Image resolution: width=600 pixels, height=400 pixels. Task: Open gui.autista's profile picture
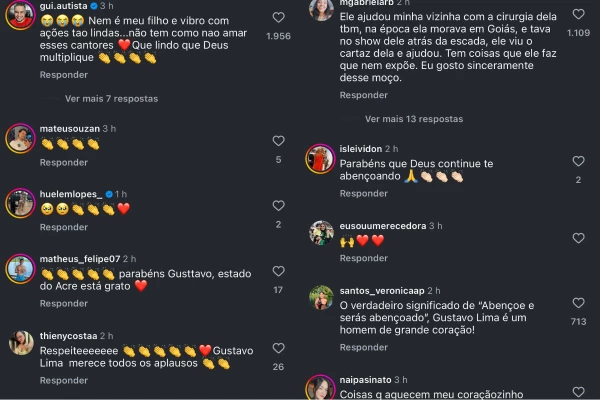pyautogui.click(x=20, y=15)
